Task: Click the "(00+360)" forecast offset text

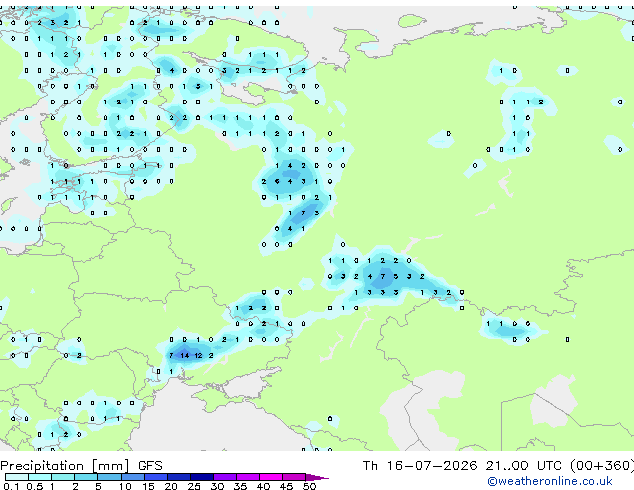Action: point(602,466)
